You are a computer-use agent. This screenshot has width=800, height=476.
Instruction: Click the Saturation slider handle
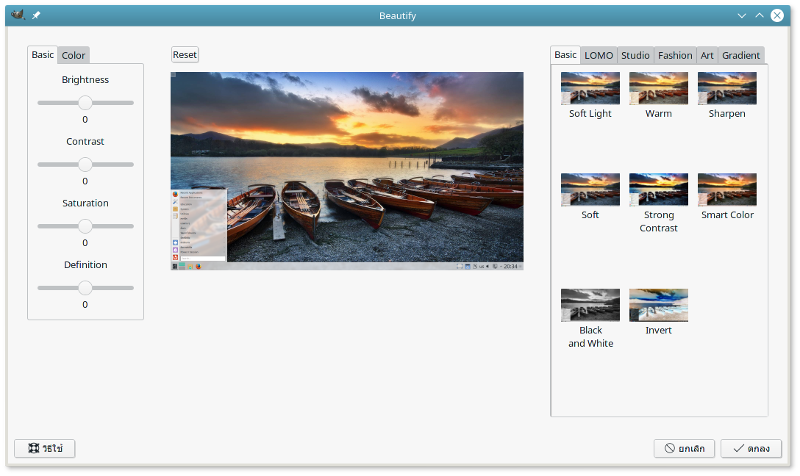click(x=85, y=226)
